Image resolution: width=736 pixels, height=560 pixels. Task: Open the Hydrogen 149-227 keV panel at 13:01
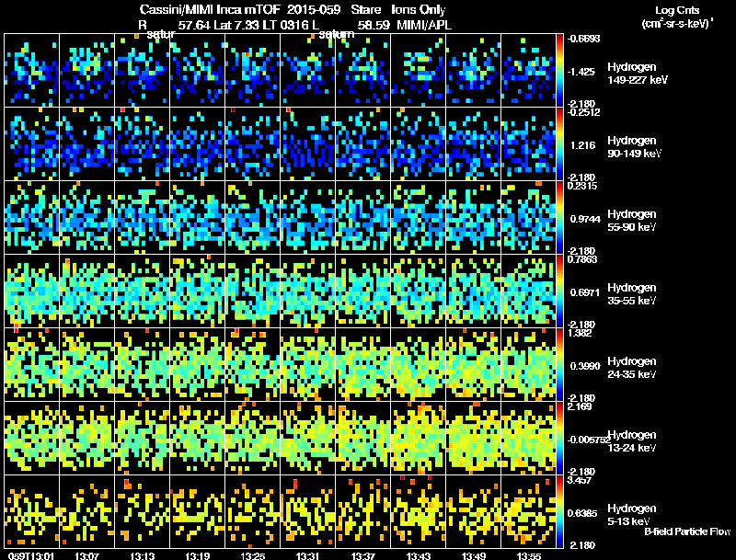tap(32, 71)
